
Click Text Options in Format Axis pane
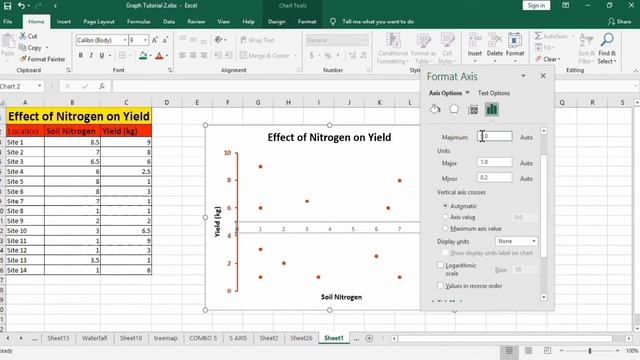click(x=494, y=93)
